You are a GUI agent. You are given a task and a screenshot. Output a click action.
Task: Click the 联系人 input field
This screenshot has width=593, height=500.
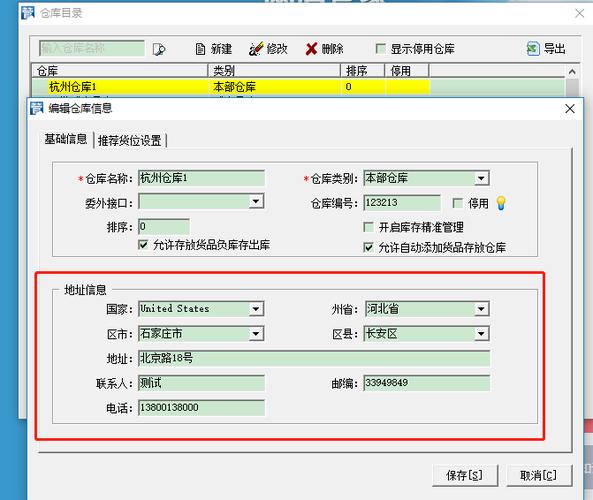(202, 383)
